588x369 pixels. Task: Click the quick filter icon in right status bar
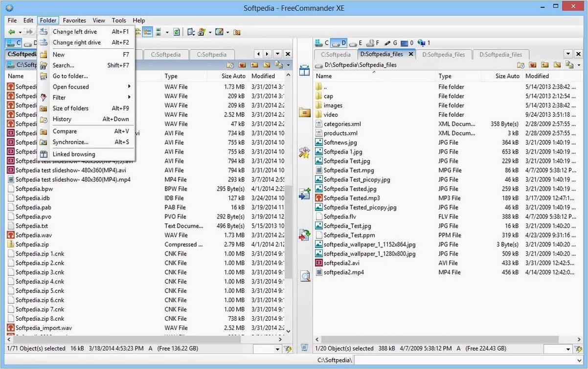578,349
